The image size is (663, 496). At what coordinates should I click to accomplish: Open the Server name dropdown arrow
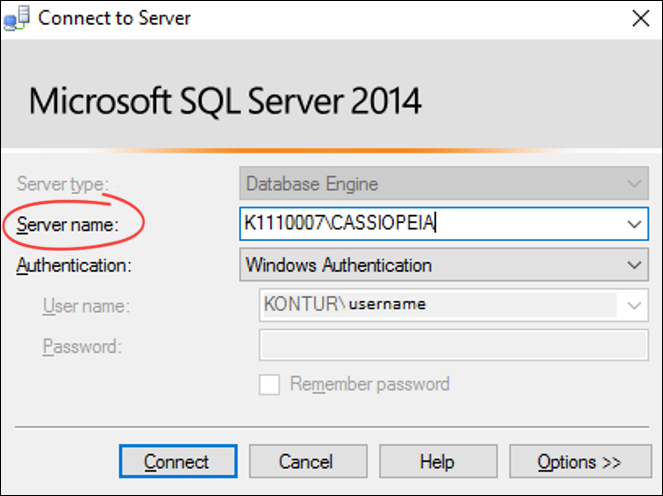pos(633,224)
